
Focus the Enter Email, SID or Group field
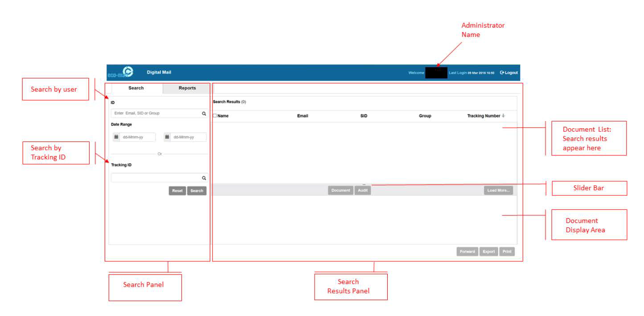click(x=156, y=113)
